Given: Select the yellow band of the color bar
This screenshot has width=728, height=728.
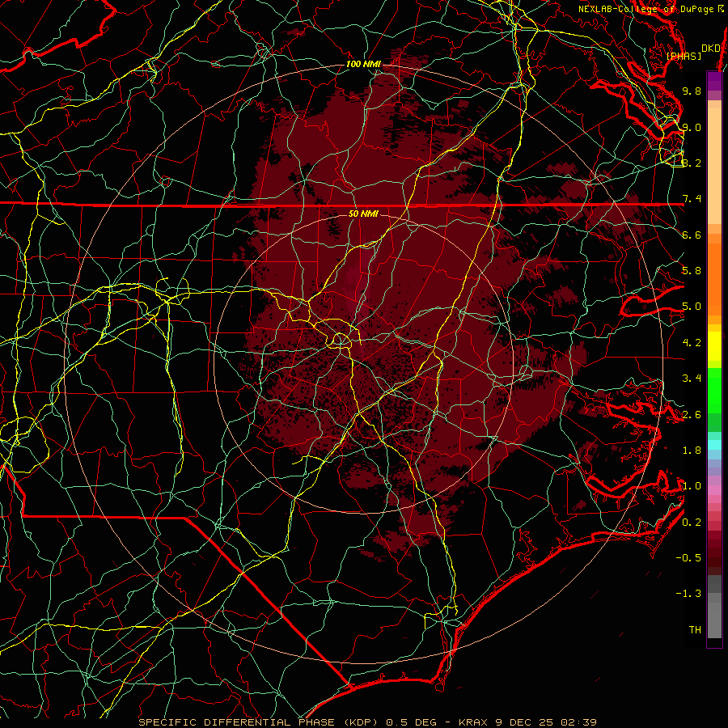Looking at the screenshot, I should coord(714,346).
